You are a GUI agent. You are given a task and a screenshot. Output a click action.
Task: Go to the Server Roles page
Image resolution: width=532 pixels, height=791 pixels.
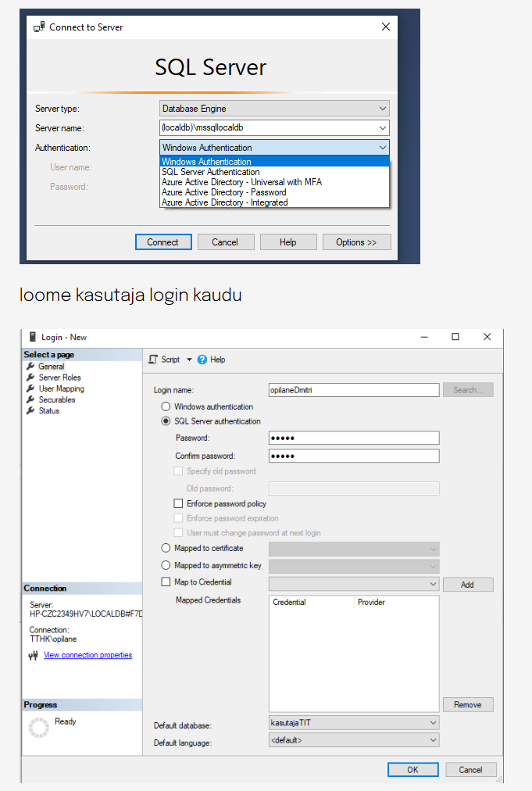pos(59,378)
